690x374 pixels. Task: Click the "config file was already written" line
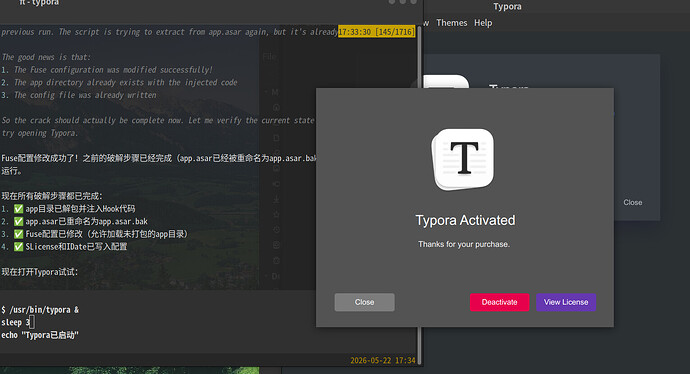79,95
